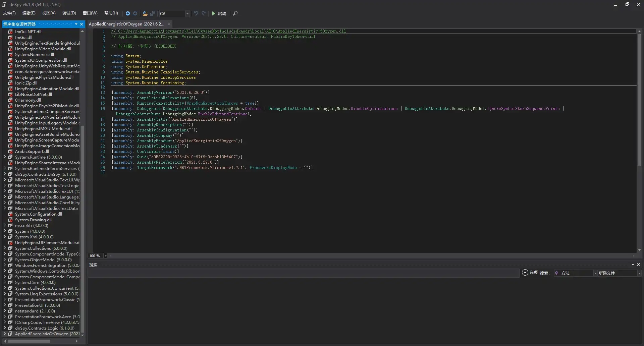Undo the last action with the undo icon

196,13
